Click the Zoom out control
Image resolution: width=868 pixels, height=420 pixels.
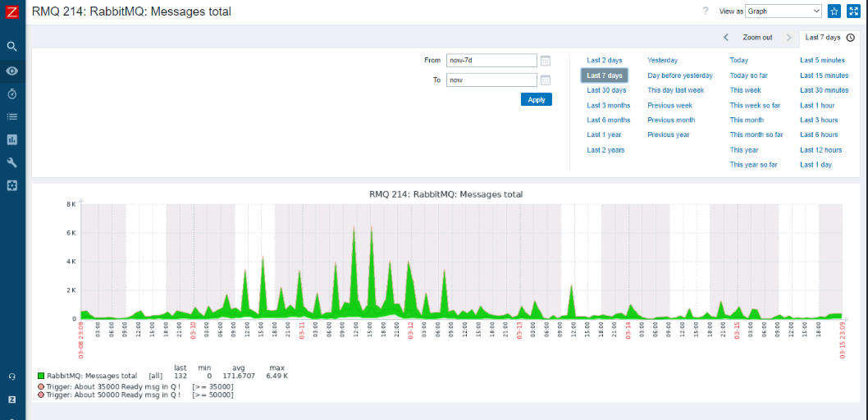coord(757,37)
